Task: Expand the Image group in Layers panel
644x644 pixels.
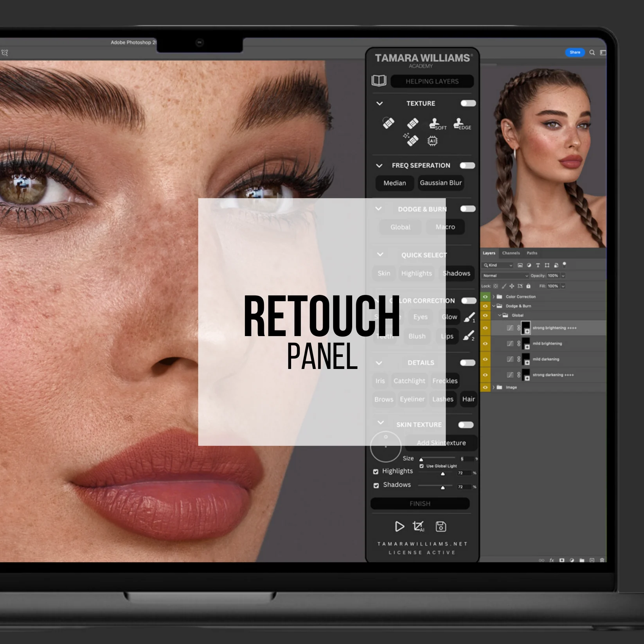Action: (x=494, y=387)
